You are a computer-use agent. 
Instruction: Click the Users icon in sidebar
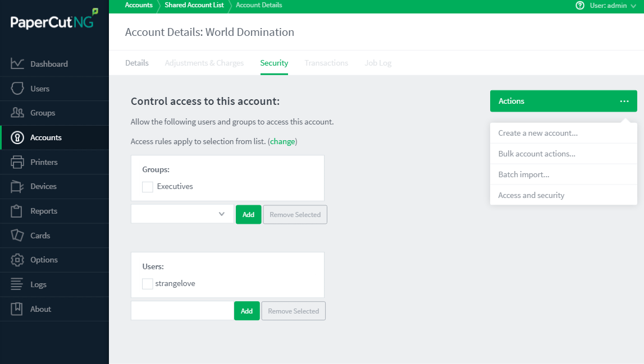[x=17, y=88]
